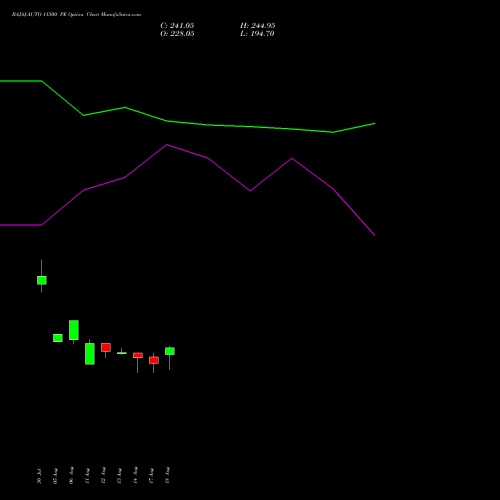Click the green candle above 18 Aug

tap(170, 351)
